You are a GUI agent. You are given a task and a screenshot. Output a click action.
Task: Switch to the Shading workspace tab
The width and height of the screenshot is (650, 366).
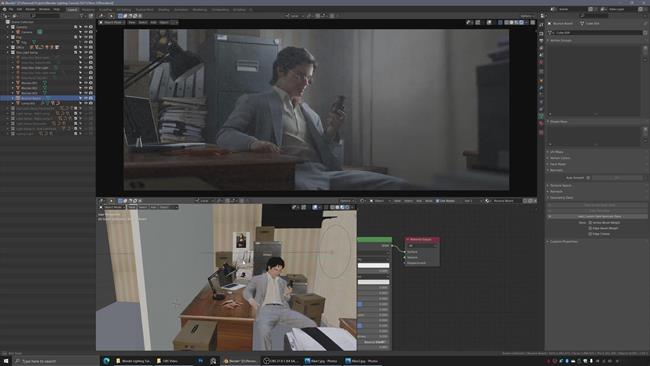pos(164,9)
